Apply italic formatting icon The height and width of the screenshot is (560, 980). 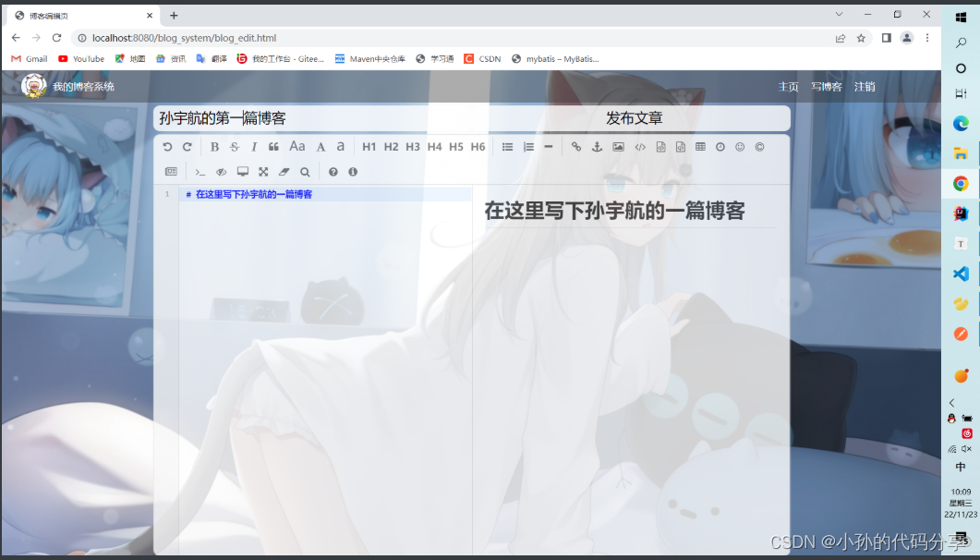click(x=254, y=147)
